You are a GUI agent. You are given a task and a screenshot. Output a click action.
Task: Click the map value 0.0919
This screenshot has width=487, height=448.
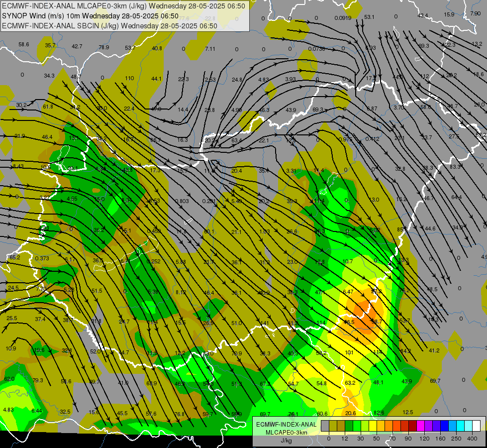coord(343,18)
